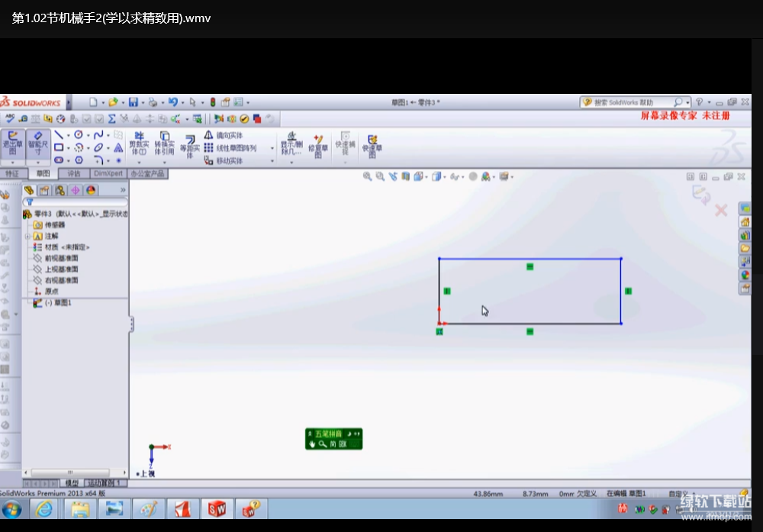Image resolution: width=763 pixels, height=532 pixels.
Task: Open the Save icon dropdown arrow
Action: (x=143, y=103)
